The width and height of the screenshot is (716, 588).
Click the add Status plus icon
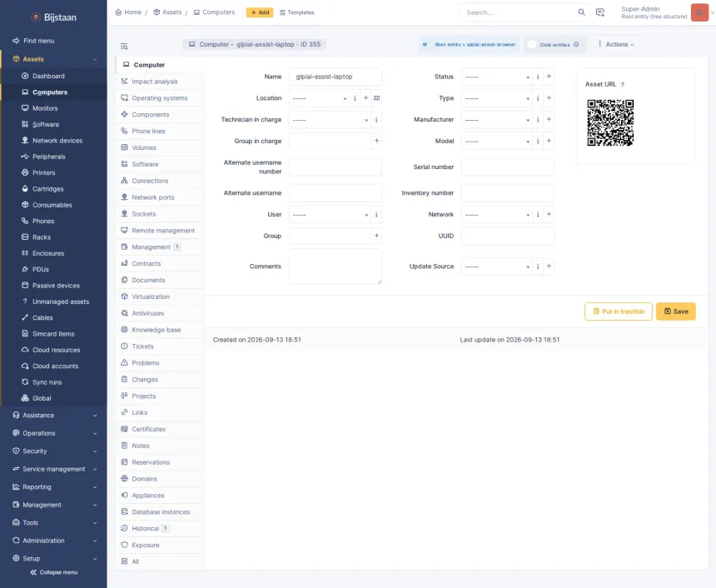tap(549, 77)
